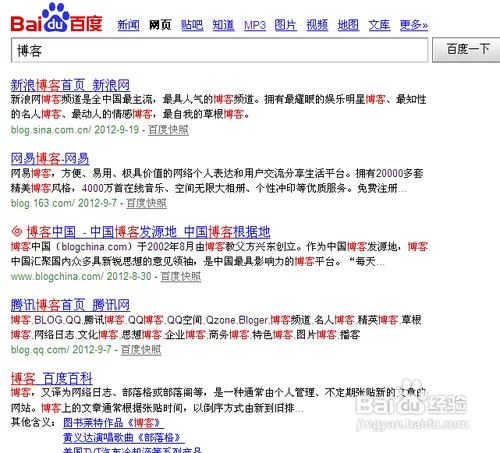The height and width of the screenshot is (453, 500).
Task: Click the blog.sina.com.cn/ 2012-9-19 URL text
Action: coord(75,130)
